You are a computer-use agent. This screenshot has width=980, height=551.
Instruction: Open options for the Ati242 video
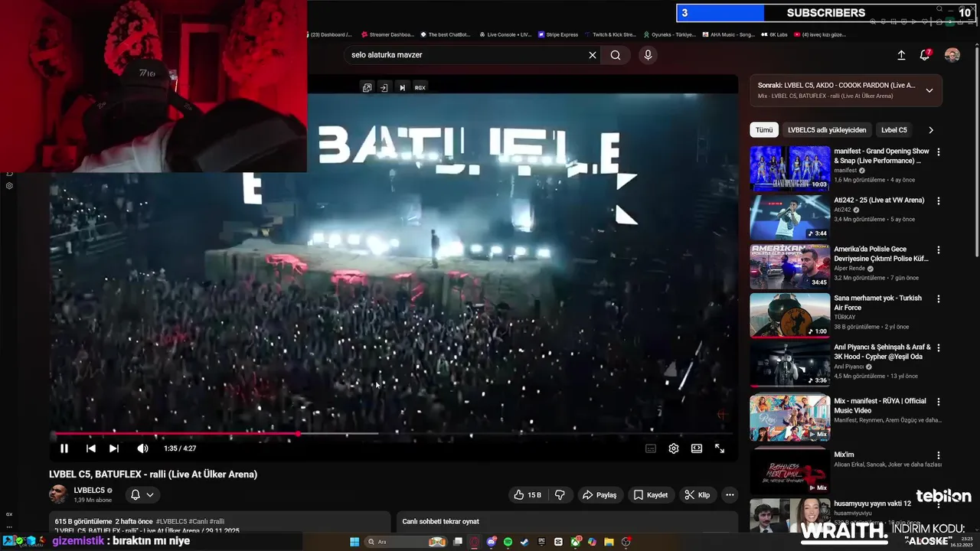[939, 201]
